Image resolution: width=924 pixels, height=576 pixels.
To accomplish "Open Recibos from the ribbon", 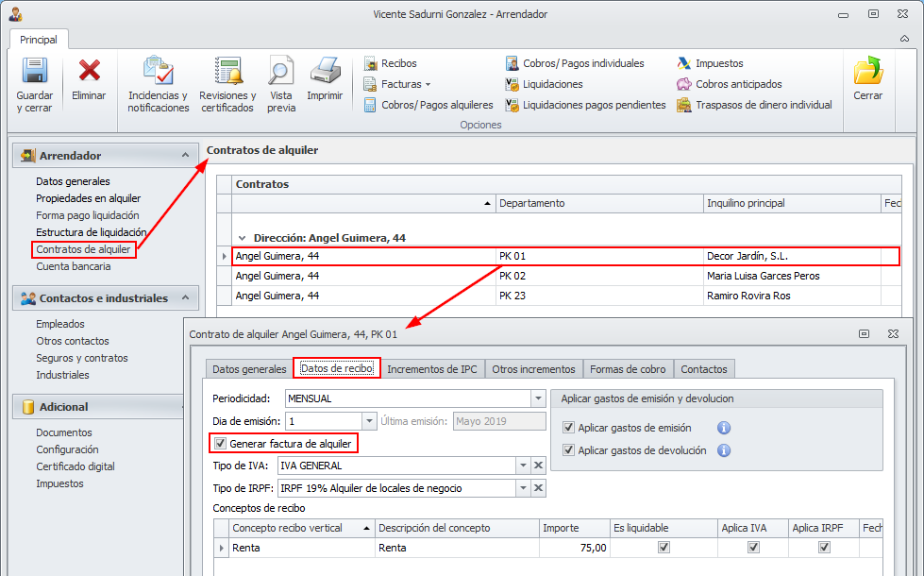I will pyautogui.click(x=390, y=63).
